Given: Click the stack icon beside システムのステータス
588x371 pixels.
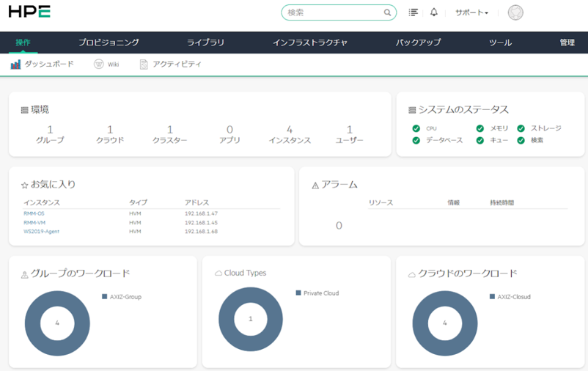Looking at the screenshot, I should click(412, 110).
